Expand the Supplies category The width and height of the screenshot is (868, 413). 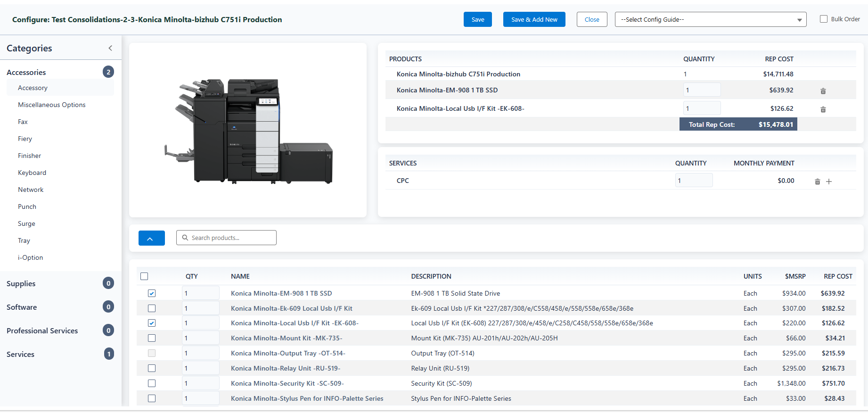(21, 283)
